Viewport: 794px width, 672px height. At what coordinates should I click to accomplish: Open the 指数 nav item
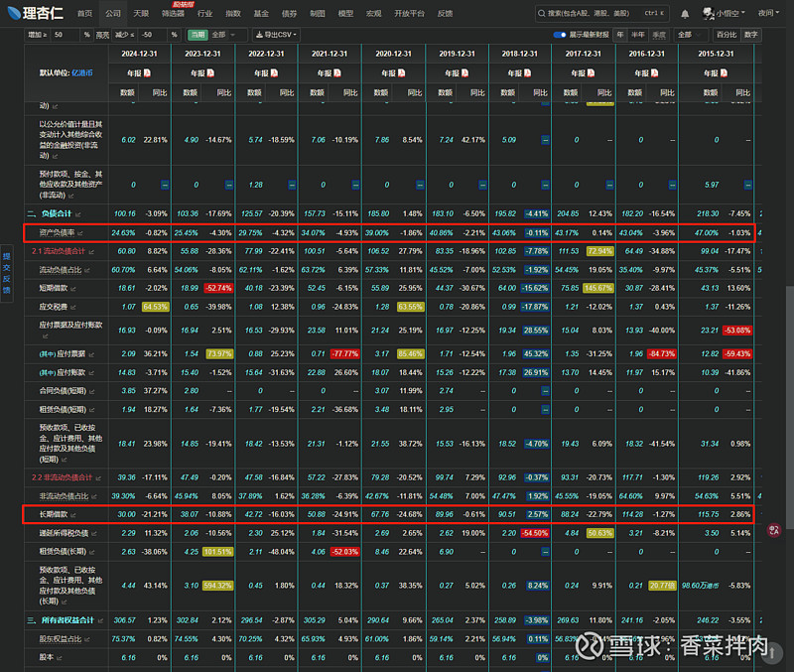click(x=233, y=14)
